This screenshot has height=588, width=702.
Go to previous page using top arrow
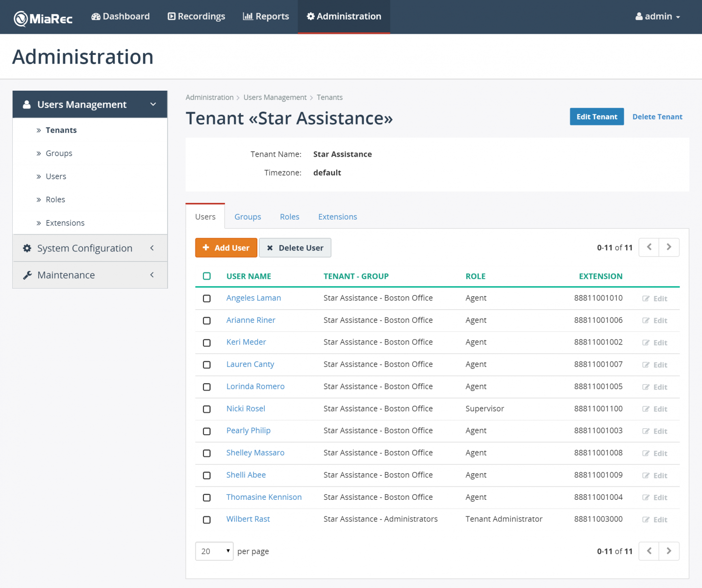coord(649,247)
